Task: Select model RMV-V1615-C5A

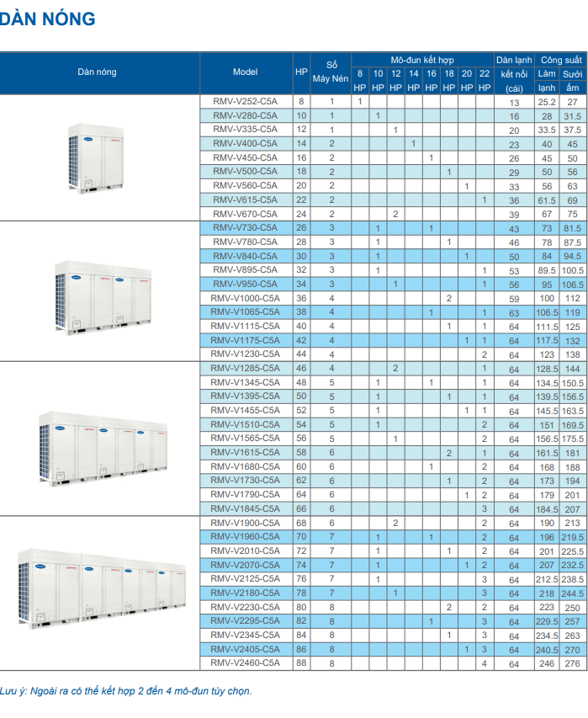Action: click(246, 452)
